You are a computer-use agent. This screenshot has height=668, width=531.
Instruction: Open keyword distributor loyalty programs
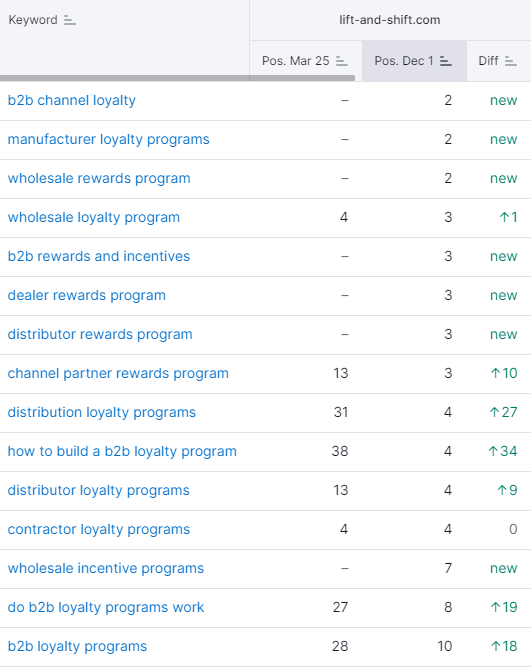pyautogui.click(x=98, y=490)
